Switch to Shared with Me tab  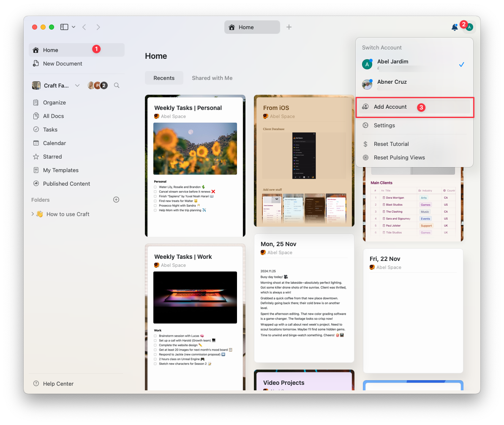point(212,78)
